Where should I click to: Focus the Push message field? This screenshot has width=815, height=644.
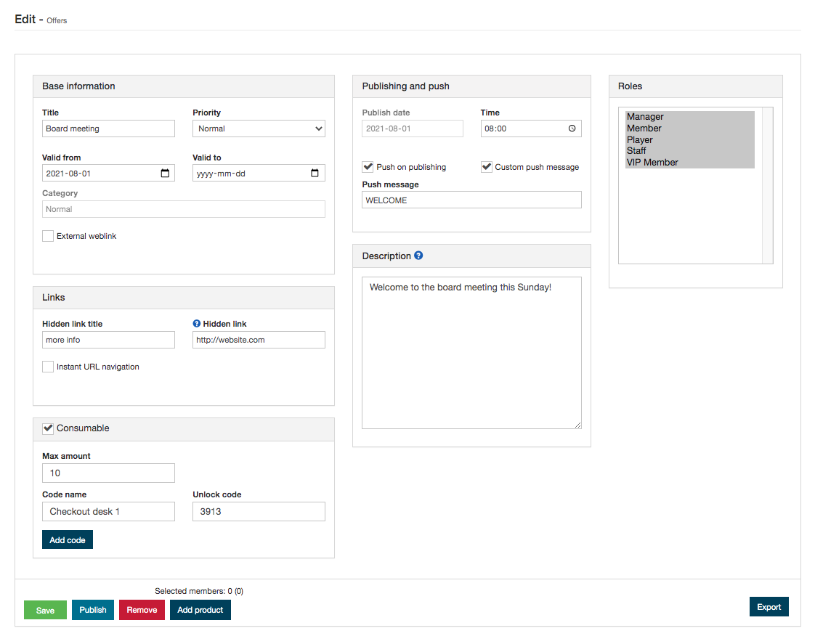click(x=472, y=200)
